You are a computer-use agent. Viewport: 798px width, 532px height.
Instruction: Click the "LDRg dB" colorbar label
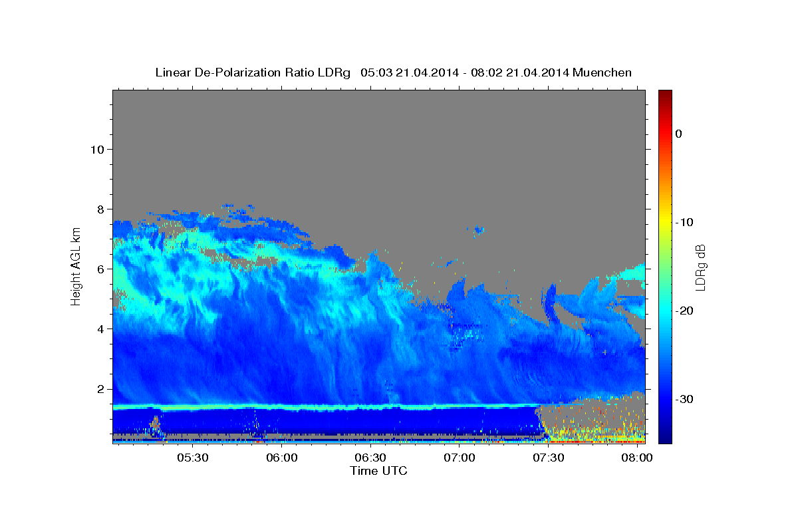(x=700, y=267)
